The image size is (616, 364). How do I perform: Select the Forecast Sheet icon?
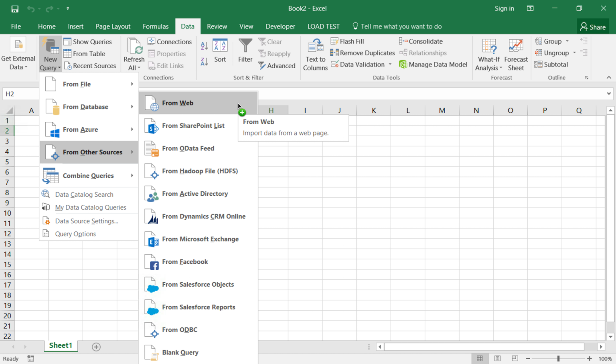(x=516, y=53)
